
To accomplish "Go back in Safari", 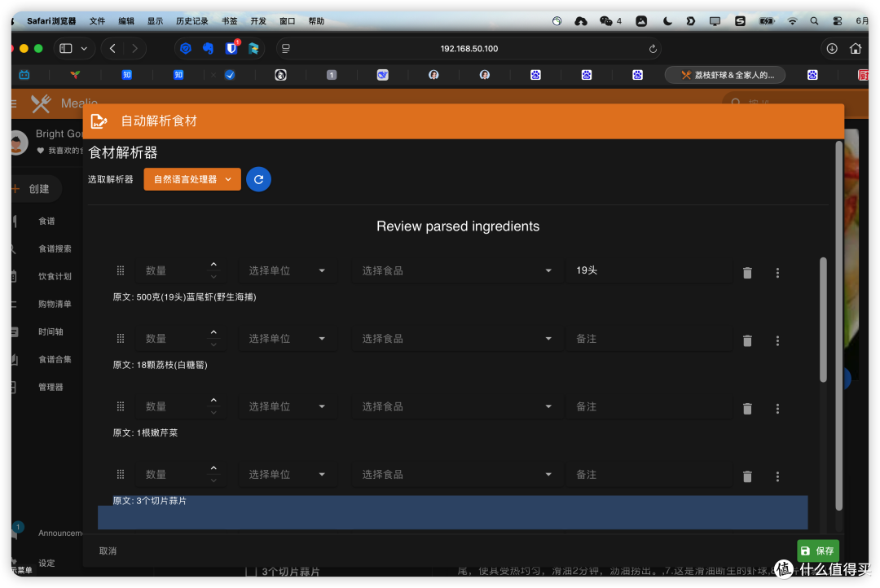I will [112, 48].
